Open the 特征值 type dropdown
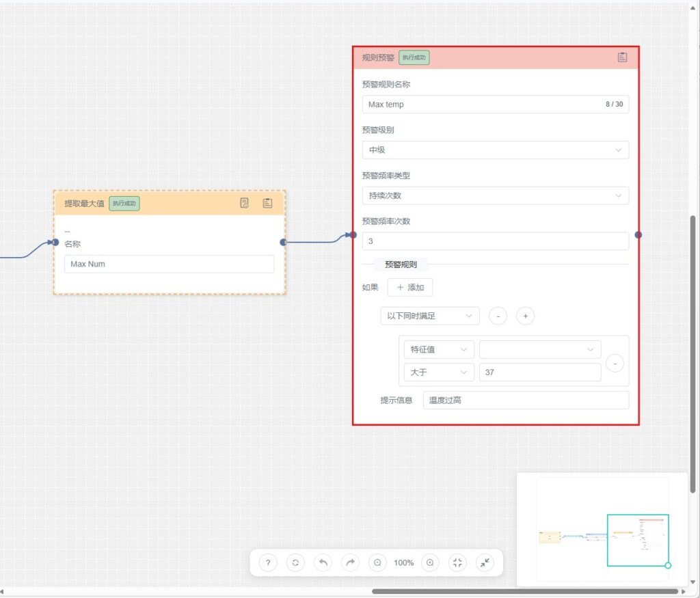700x598 pixels. [x=438, y=349]
